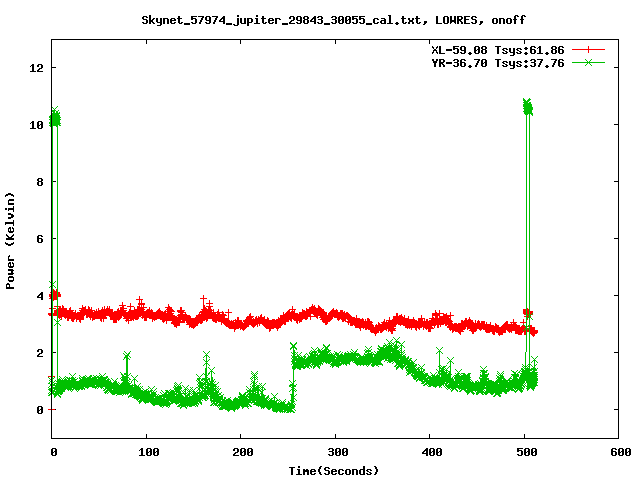Click the legend entry YR-36.70 Tsys:37.76

point(498,63)
